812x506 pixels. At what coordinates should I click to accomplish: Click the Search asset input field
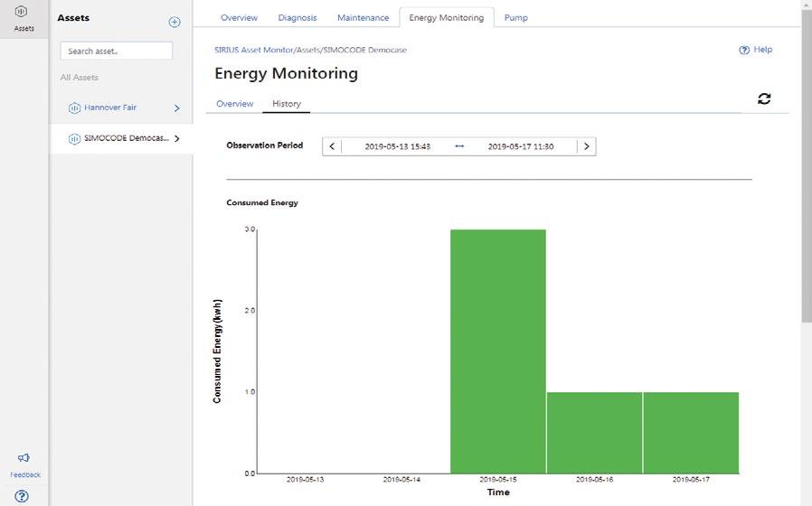pyautogui.click(x=117, y=51)
